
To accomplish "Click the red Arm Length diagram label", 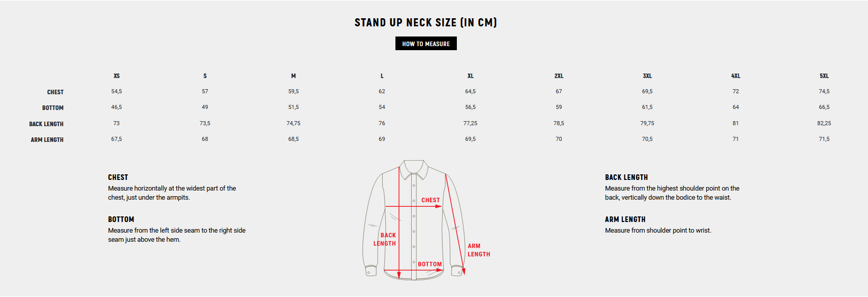I will (479, 250).
